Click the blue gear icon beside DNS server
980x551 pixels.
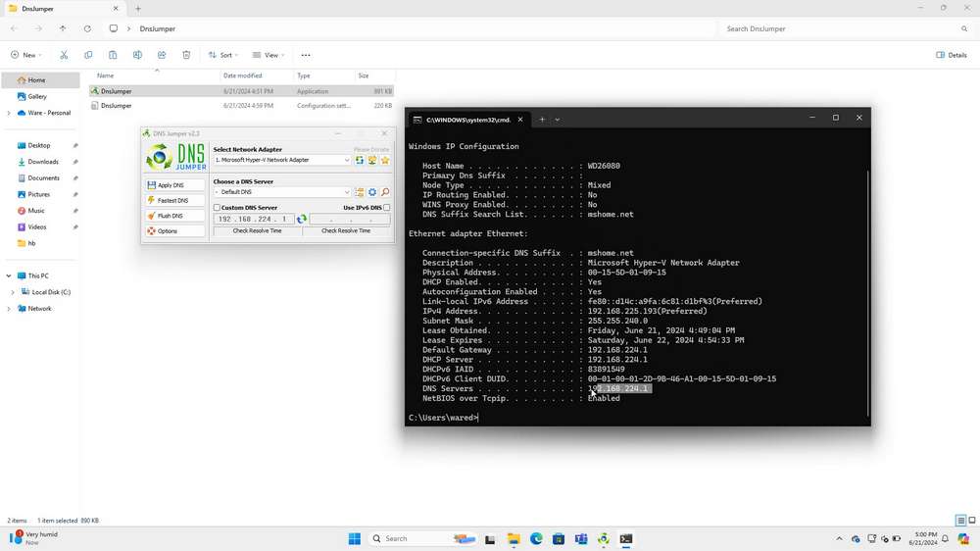[x=371, y=192]
